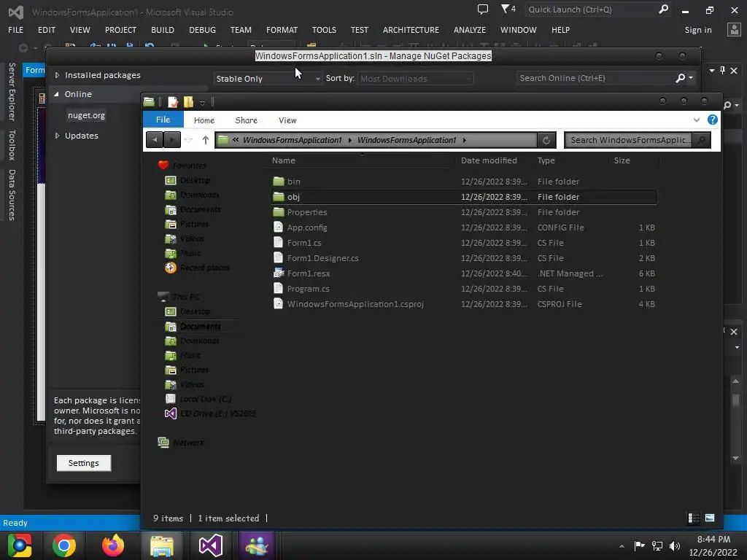Go up one folder level in Explorer
Image resolution: width=747 pixels, height=560 pixels.
point(205,140)
